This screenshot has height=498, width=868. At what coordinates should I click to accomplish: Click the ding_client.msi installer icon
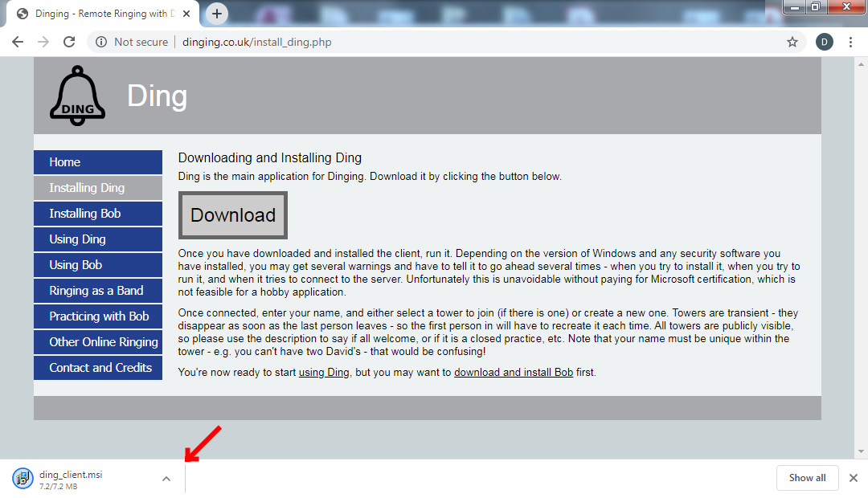tap(23, 479)
